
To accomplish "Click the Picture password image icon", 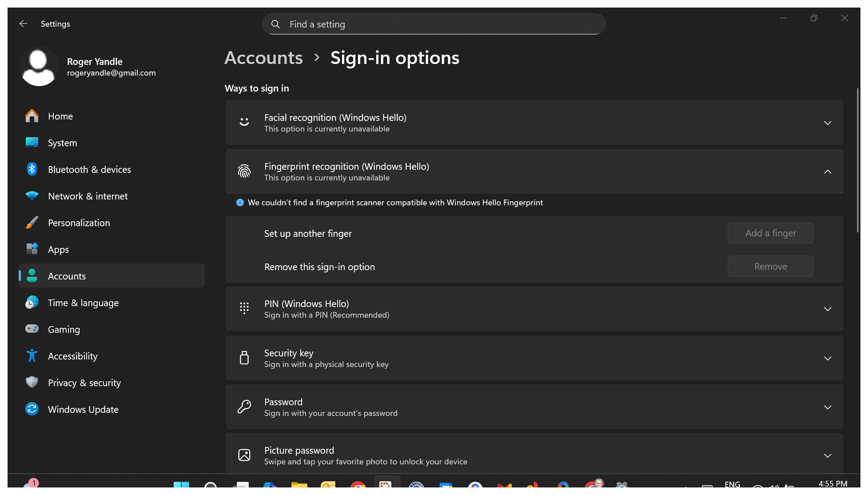I will (244, 455).
